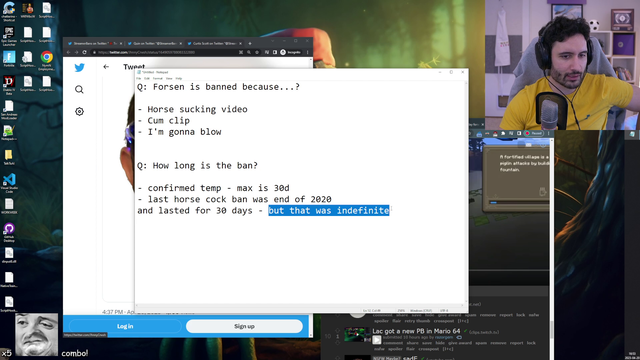Downvote the Mario 64 PB post
Screen dimensions: 640x360
(x=338, y=342)
